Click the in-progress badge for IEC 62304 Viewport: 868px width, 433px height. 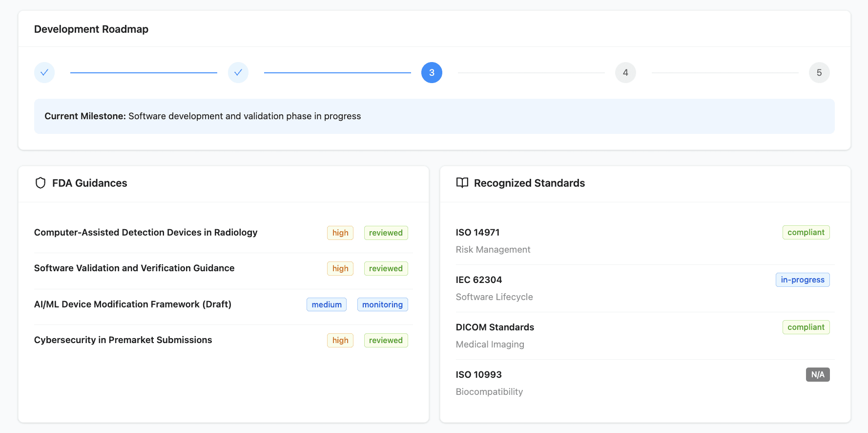803,280
